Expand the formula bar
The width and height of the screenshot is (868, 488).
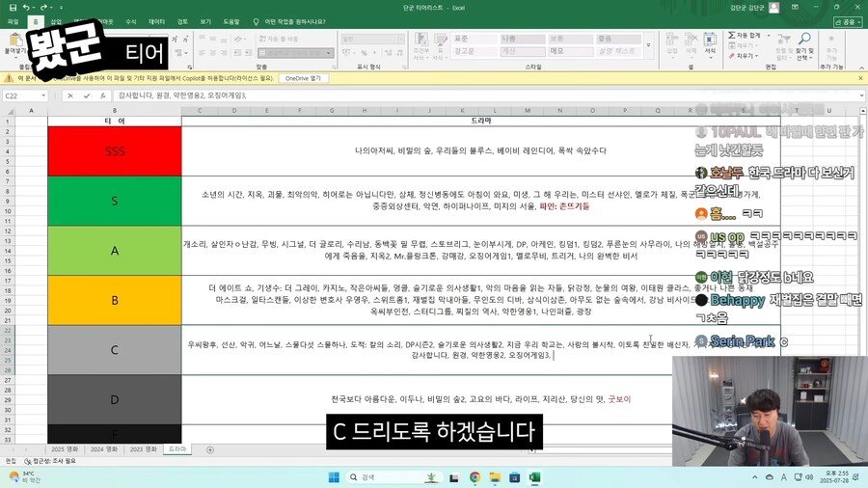[x=862, y=95]
